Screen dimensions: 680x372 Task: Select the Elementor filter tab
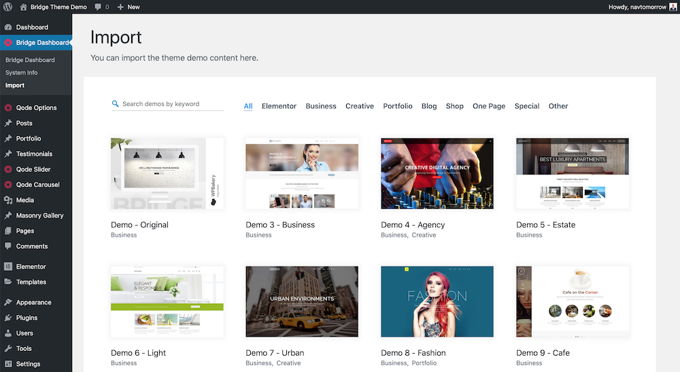pyautogui.click(x=279, y=106)
